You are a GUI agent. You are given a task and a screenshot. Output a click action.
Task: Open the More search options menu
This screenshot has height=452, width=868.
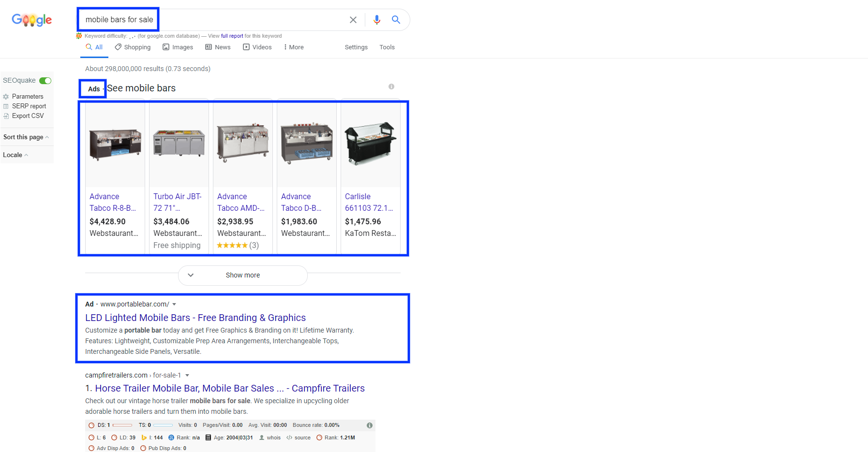click(x=294, y=47)
